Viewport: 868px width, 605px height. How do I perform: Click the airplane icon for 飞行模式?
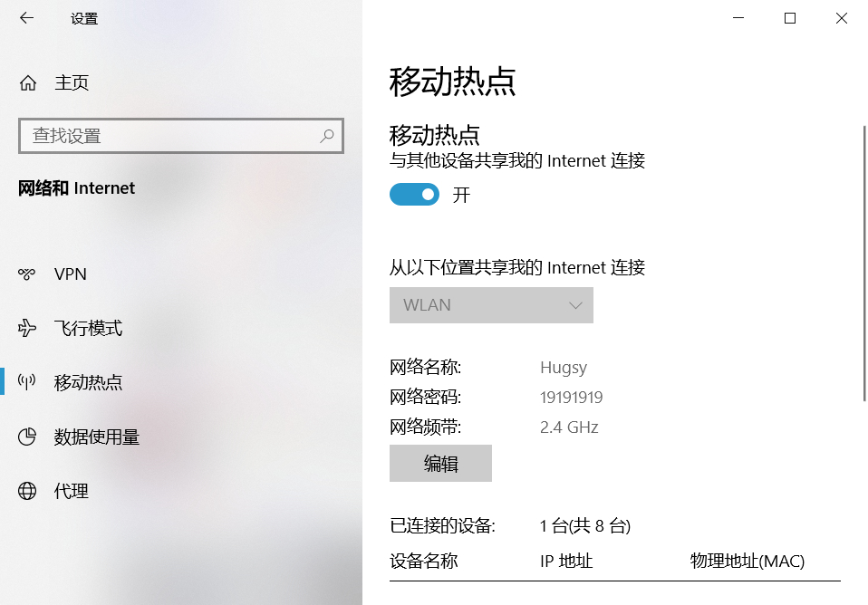coord(26,328)
